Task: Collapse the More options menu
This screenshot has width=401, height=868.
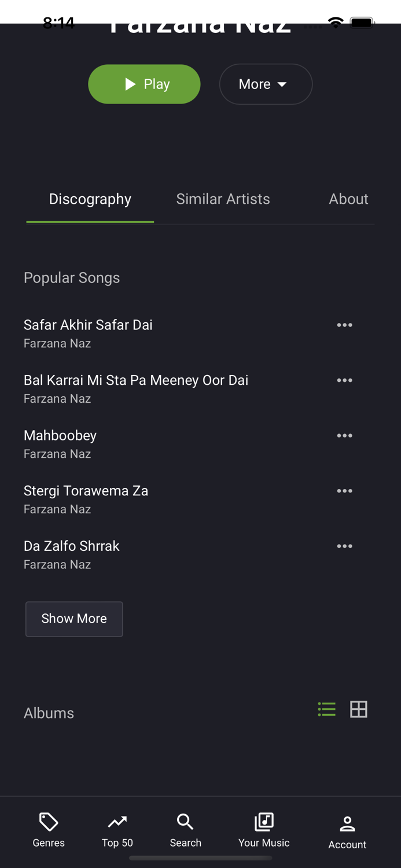Action: (x=266, y=84)
